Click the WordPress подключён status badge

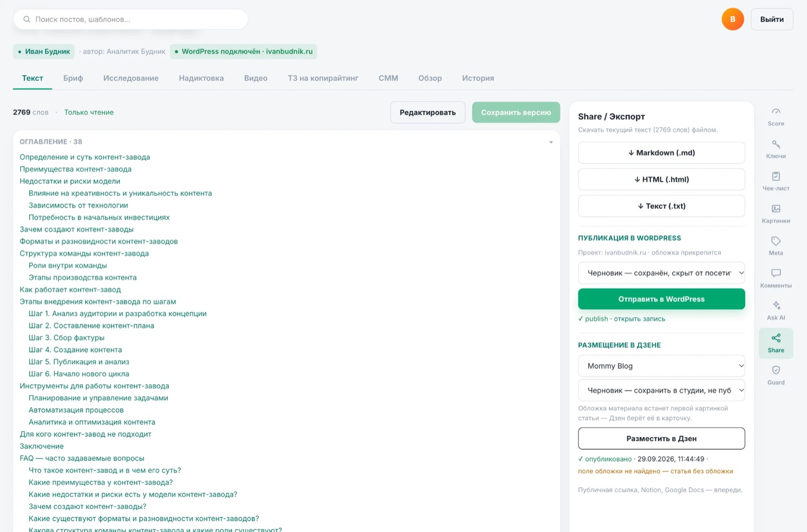point(244,52)
